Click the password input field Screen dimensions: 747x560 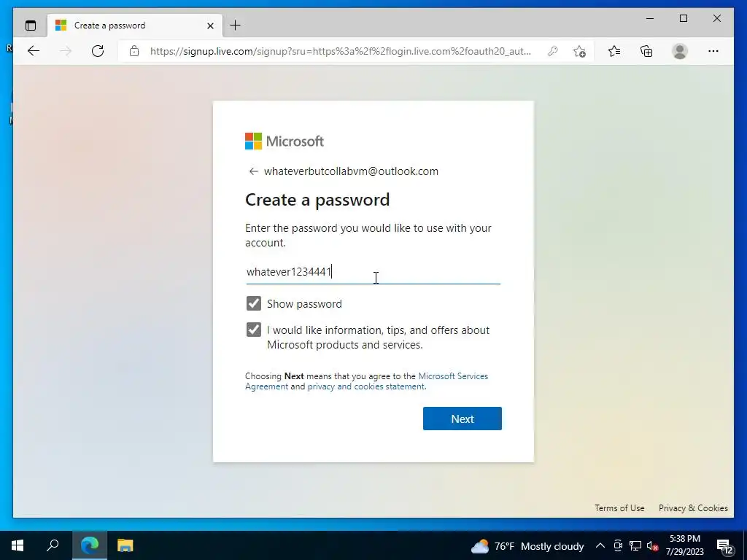pos(373,272)
